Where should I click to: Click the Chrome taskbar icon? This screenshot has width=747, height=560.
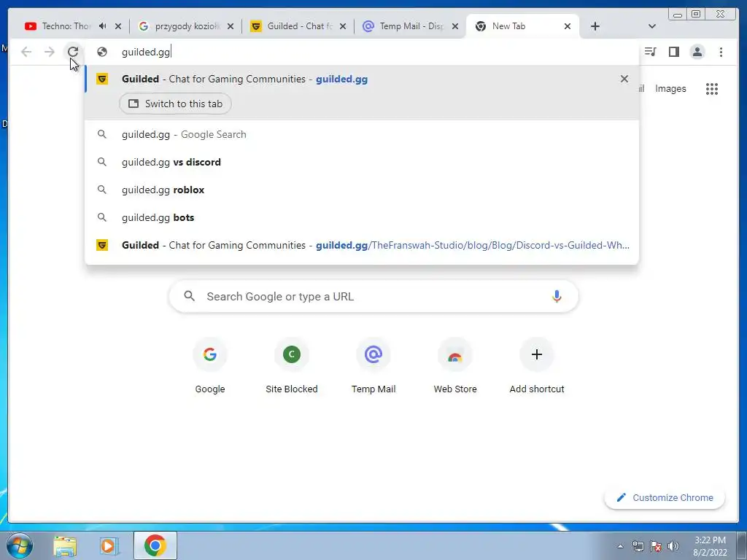click(x=155, y=545)
